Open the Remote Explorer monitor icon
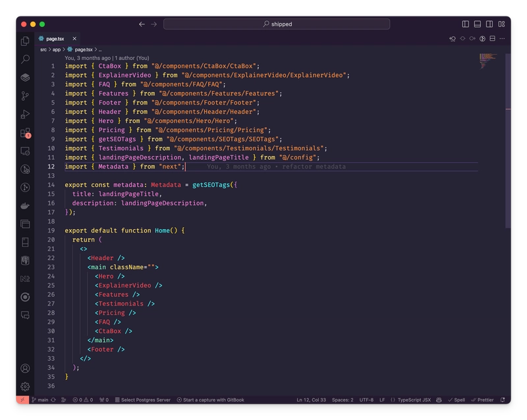Image resolution: width=527 pixels, height=420 pixels. coord(25,151)
